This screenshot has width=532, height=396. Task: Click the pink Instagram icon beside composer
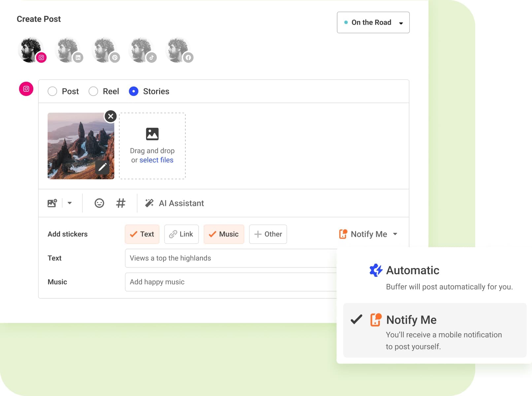26,89
